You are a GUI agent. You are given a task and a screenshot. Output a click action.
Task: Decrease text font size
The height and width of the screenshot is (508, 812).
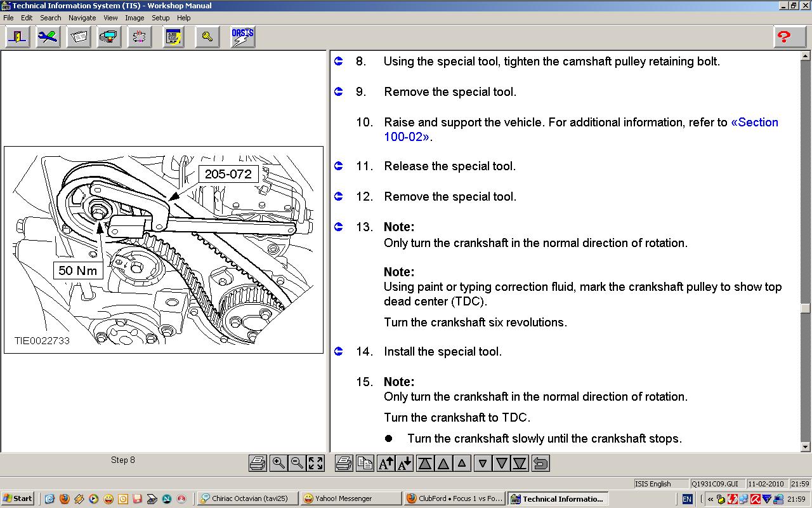[x=404, y=464]
